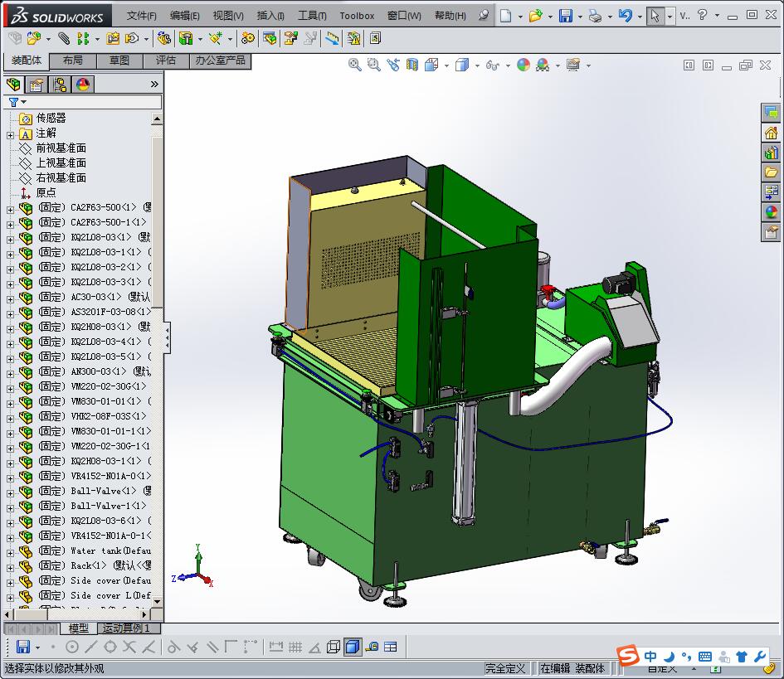Image resolution: width=784 pixels, height=679 pixels.
Task: Toggle shaded with edges display mode
Action: (352, 647)
